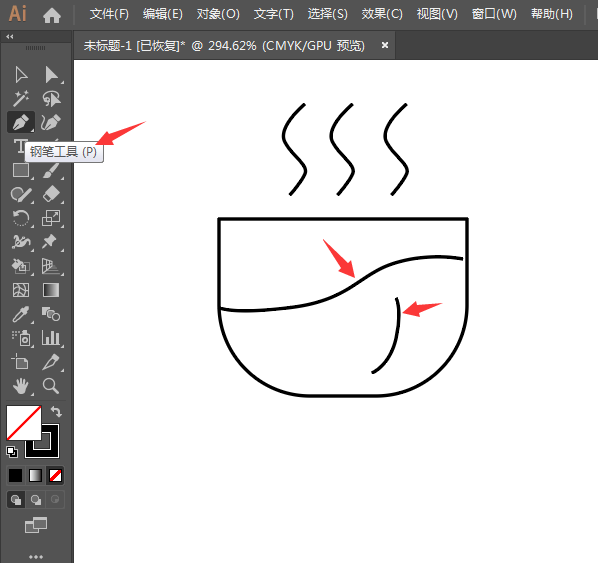Set the paint mode to None
Image resolution: width=598 pixels, height=563 pixels.
(55, 476)
